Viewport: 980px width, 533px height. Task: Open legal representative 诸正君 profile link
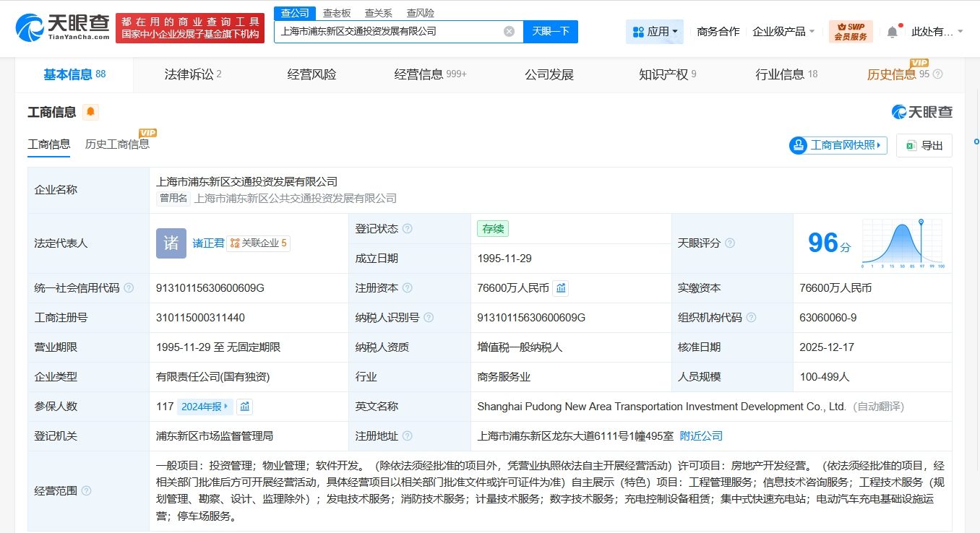click(209, 243)
